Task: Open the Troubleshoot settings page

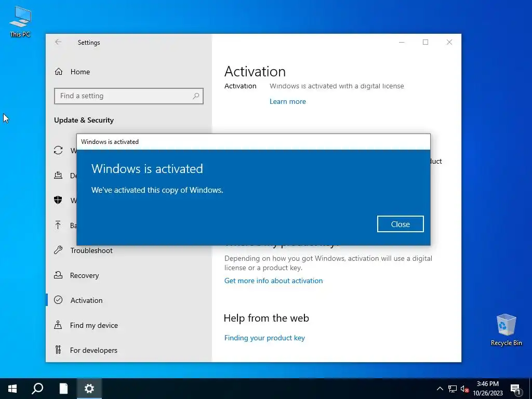Action: point(91,250)
